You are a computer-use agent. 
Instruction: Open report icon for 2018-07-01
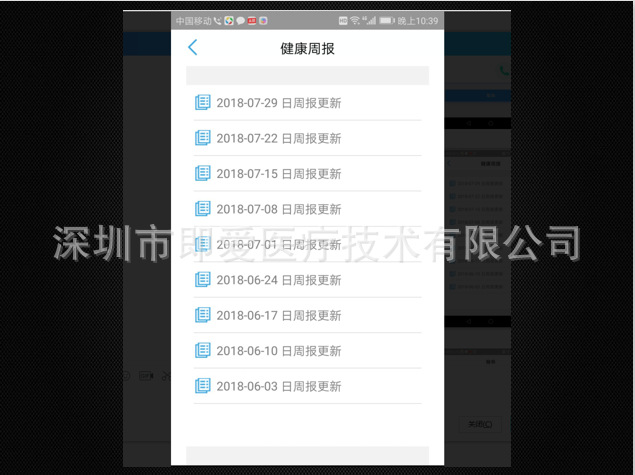202,244
